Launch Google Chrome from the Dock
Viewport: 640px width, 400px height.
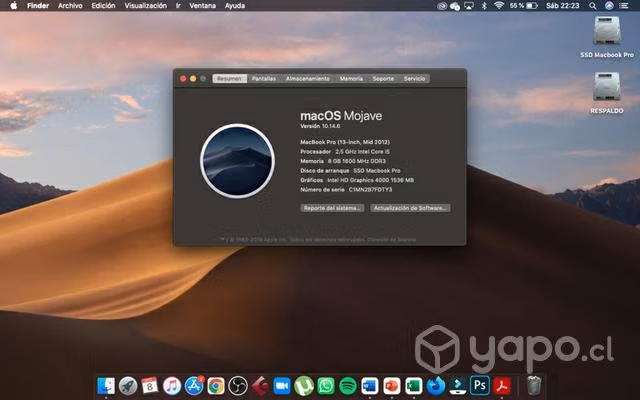pyautogui.click(x=216, y=385)
